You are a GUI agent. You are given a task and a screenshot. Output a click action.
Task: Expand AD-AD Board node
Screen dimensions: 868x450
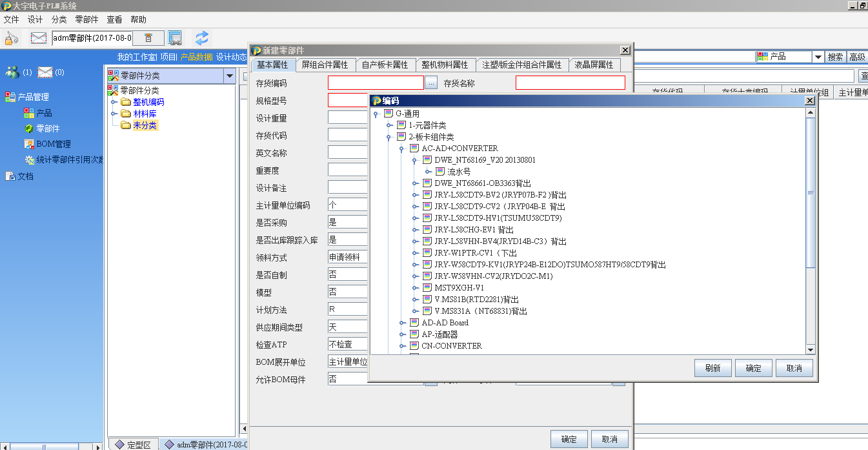point(401,323)
